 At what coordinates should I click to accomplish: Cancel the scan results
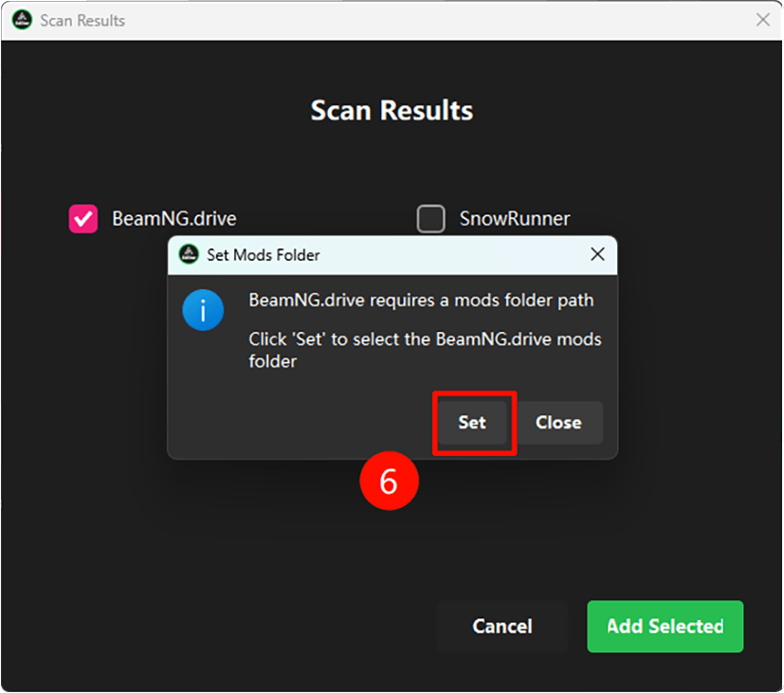502,627
